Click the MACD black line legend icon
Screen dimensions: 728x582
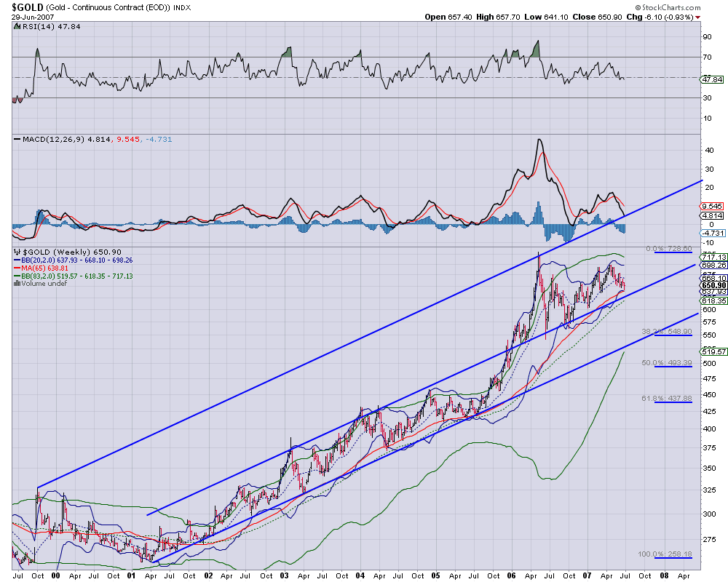17,139
